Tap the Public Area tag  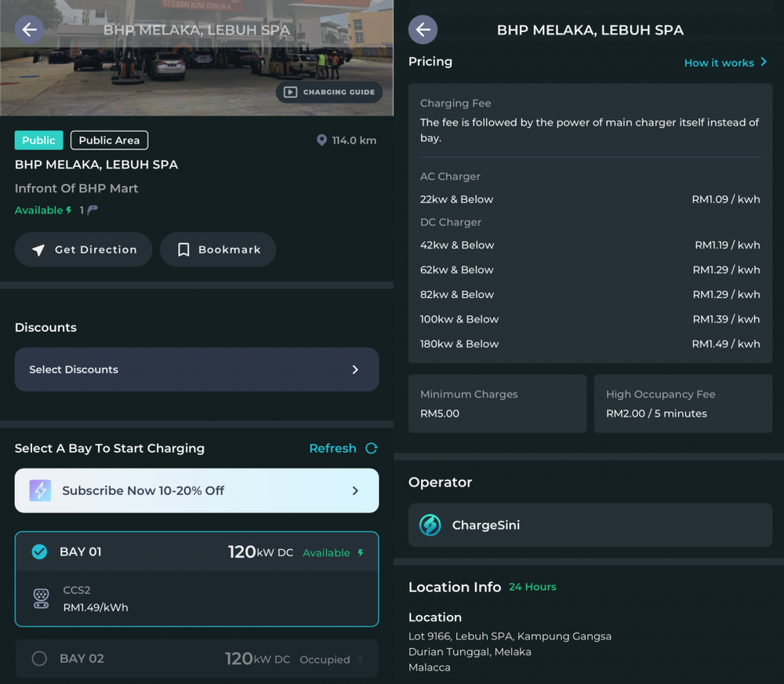coord(109,140)
